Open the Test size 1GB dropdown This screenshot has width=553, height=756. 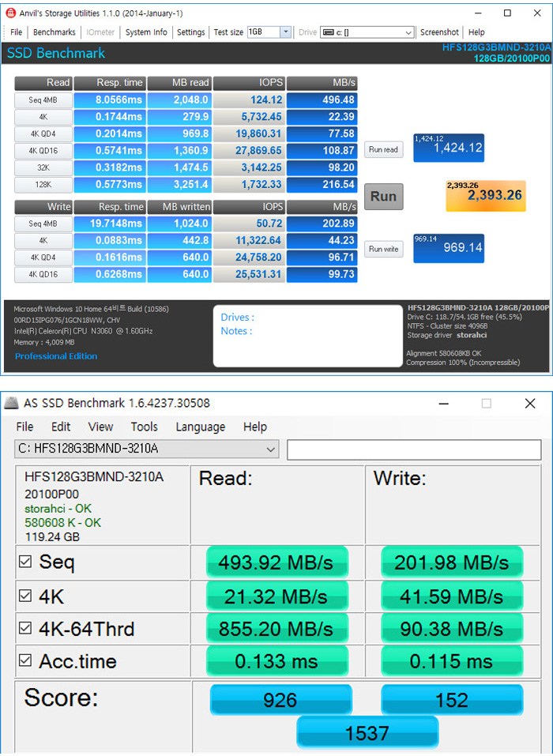[x=285, y=32]
